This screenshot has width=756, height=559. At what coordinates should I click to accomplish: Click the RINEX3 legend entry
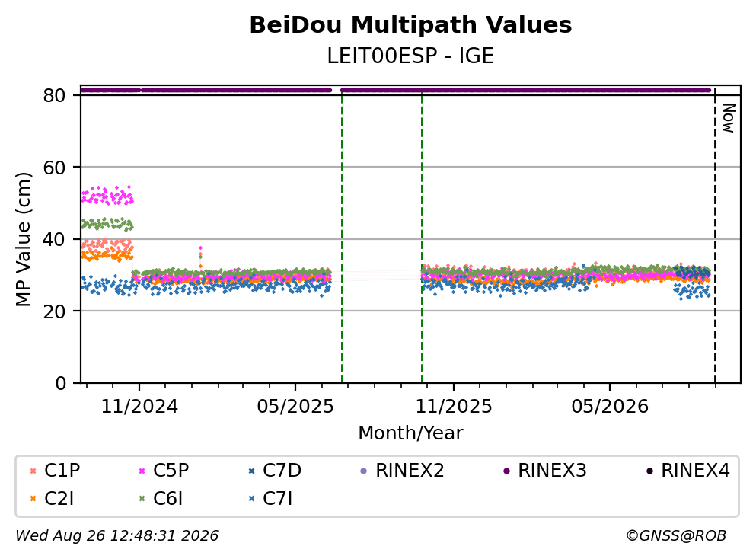[545, 470]
